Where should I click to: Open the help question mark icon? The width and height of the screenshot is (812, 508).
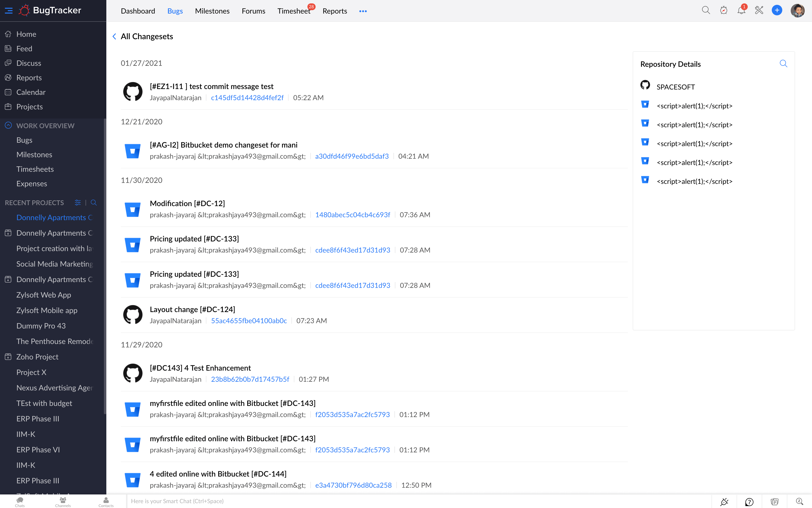click(x=749, y=502)
